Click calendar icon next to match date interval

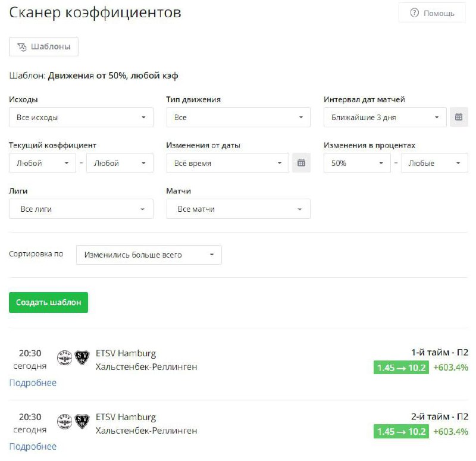click(x=458, y=117)
